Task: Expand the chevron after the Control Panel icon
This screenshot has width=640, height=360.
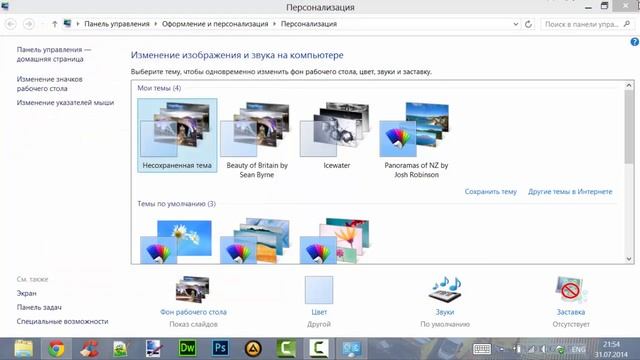Action: 78,24
